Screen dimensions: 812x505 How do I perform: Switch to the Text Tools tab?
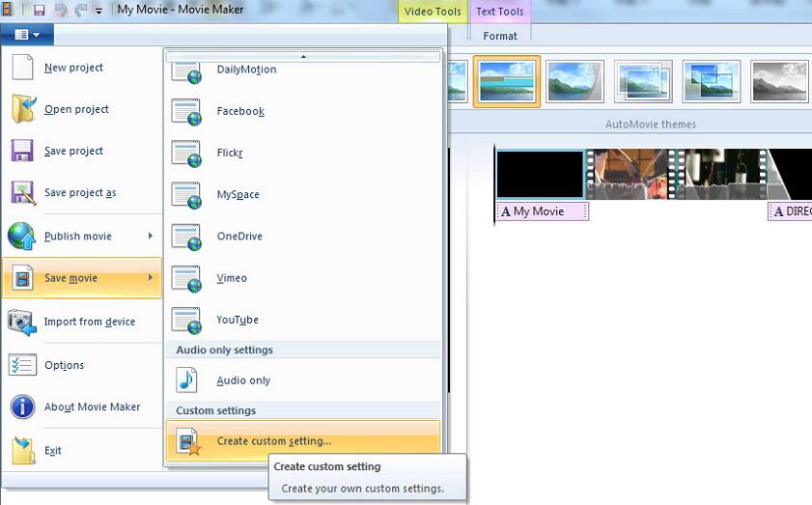[500, 12]
